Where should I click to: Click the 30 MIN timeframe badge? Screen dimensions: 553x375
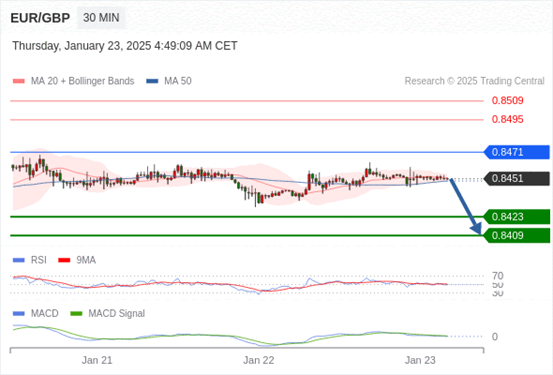[x=101, y=18]
